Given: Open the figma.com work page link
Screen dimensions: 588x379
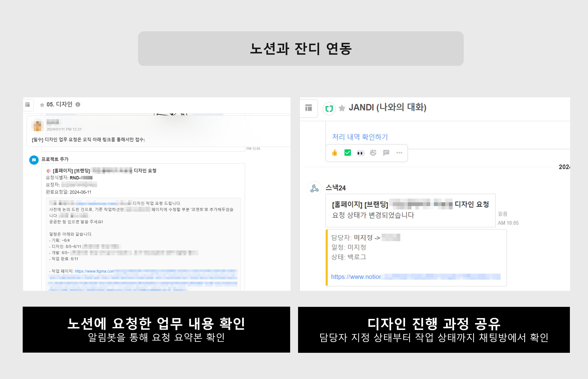Looking at the screenshot, I should 94,271.
